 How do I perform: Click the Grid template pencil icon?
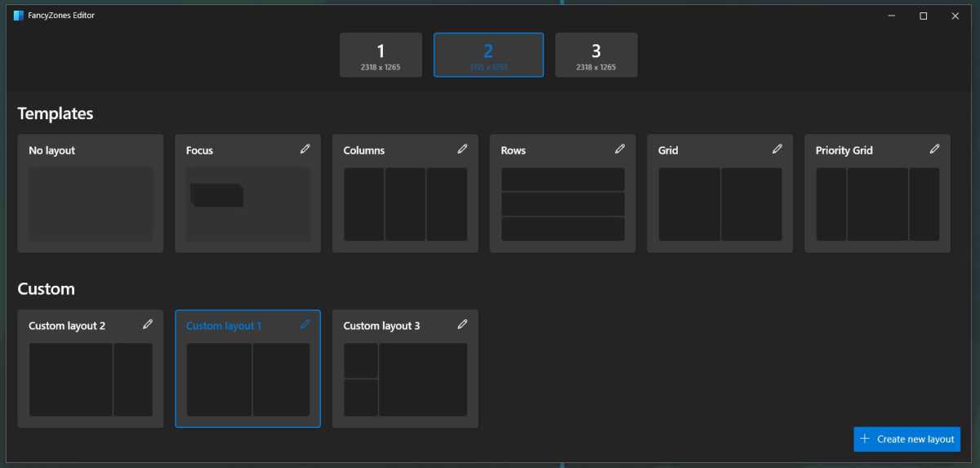tap(777, 149)
